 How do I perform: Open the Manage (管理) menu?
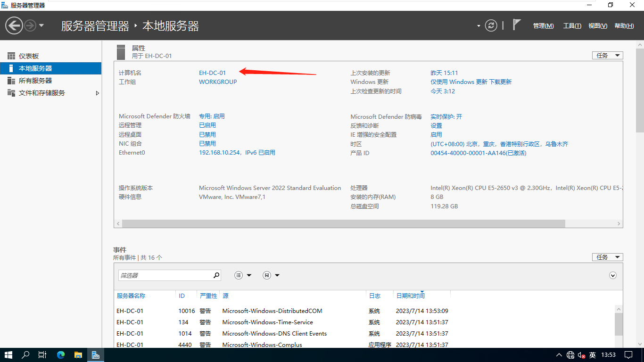543,26
